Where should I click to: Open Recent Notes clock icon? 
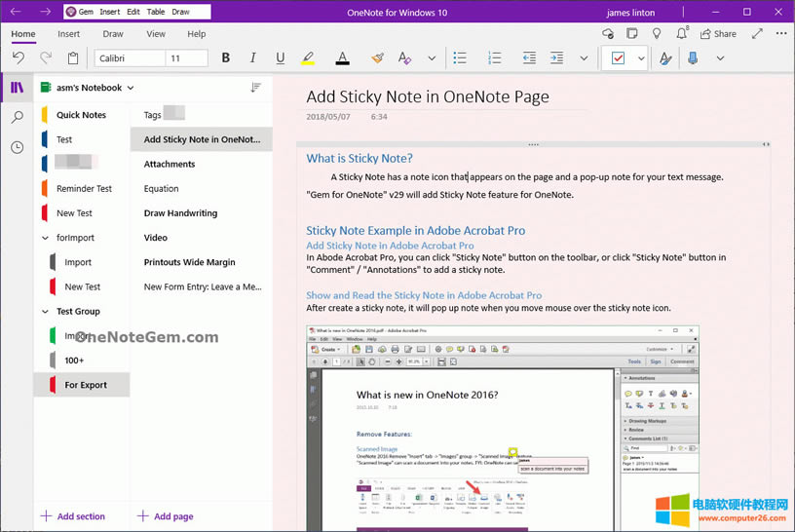[17, 148]
